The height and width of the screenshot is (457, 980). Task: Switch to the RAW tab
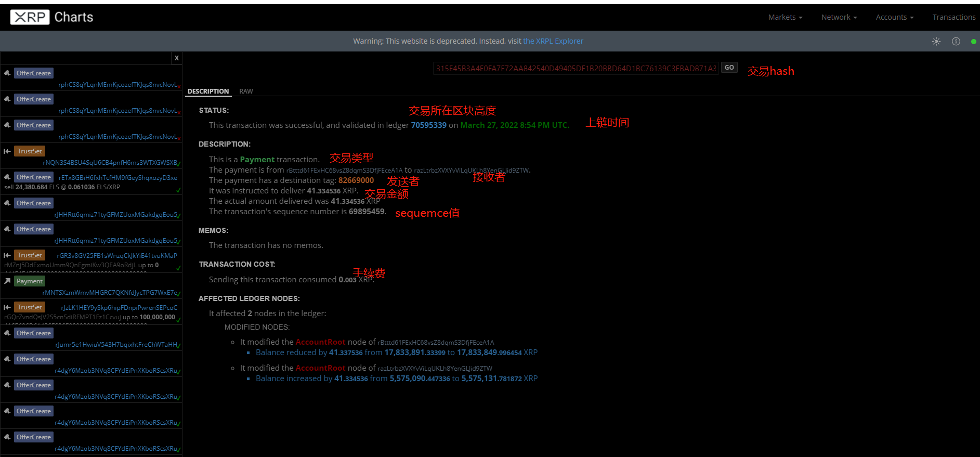tap(246, 91)
